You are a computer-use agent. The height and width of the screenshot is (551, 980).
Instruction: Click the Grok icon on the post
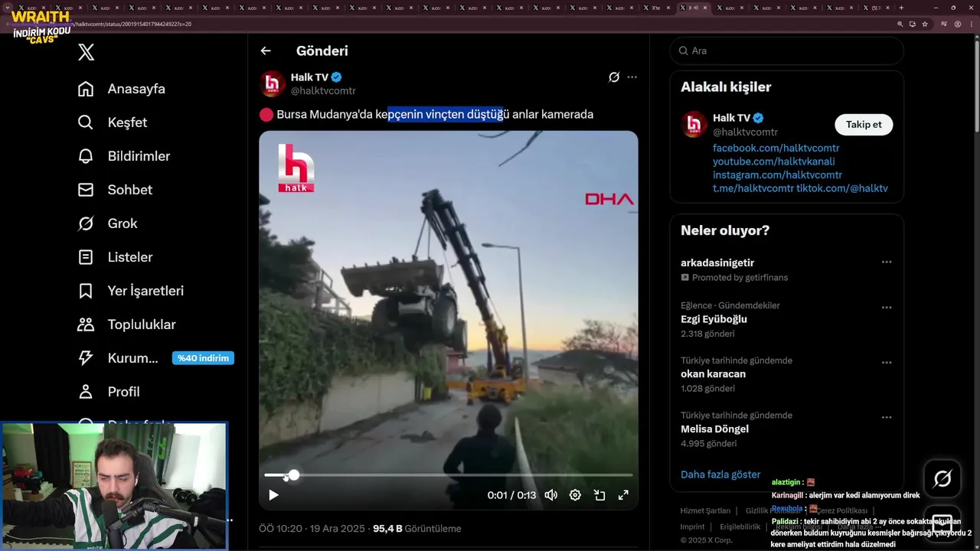pos(614,77)
